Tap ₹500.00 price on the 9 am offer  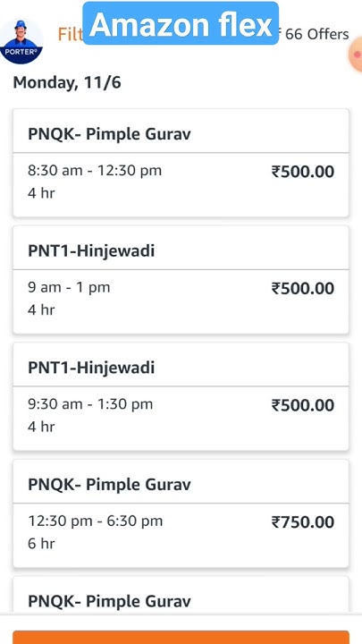303,288
